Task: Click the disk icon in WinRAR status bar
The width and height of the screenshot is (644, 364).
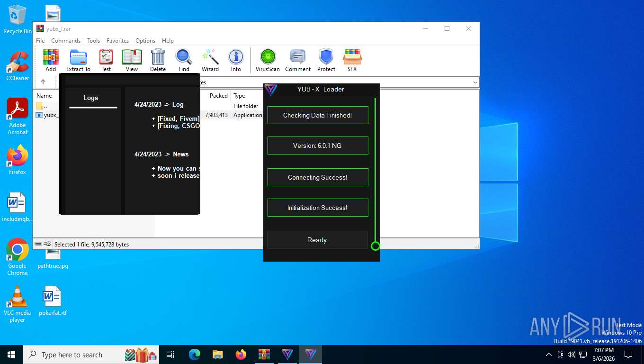Action: click(x=38, y=244)
